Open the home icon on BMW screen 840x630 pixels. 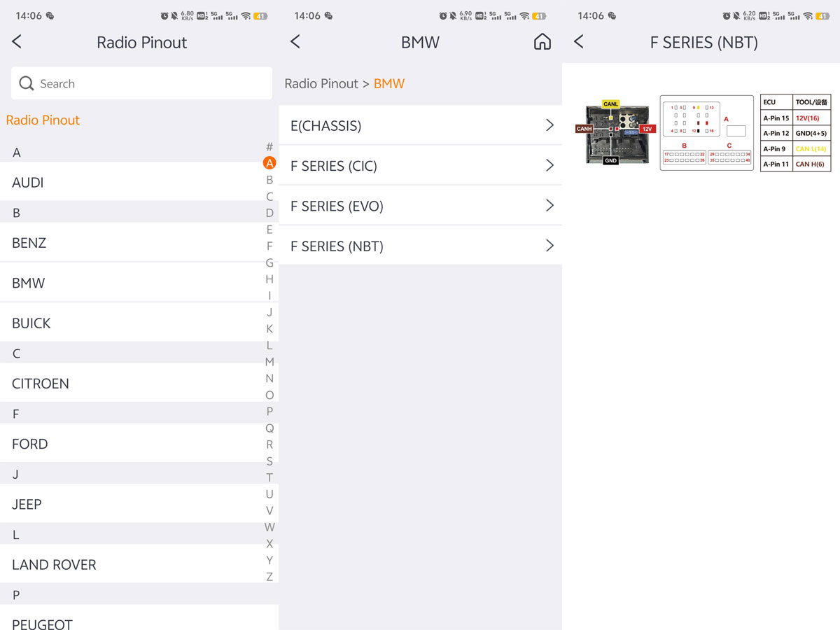(x=542, y=42)
